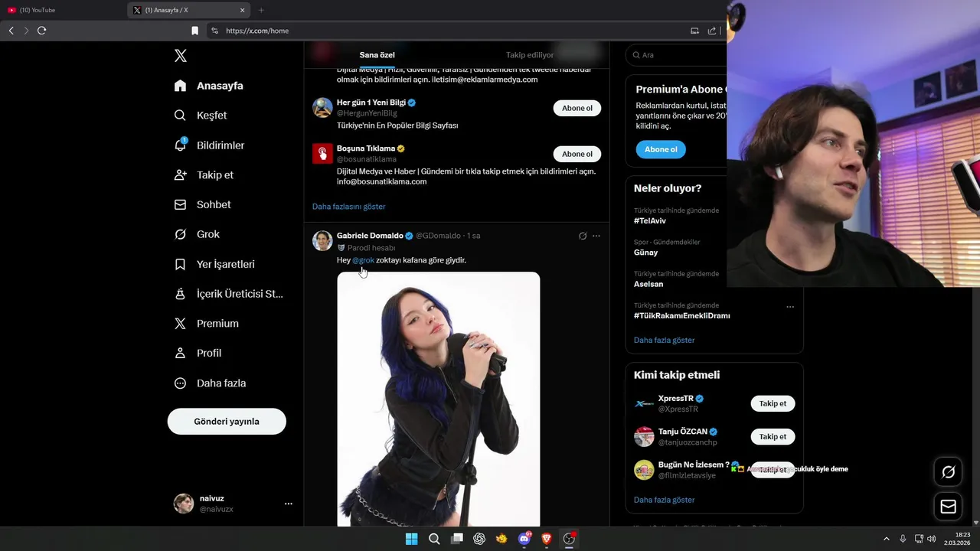Reload the page with the refresh icon
980x551 pixels.
(x=41, y=31)
